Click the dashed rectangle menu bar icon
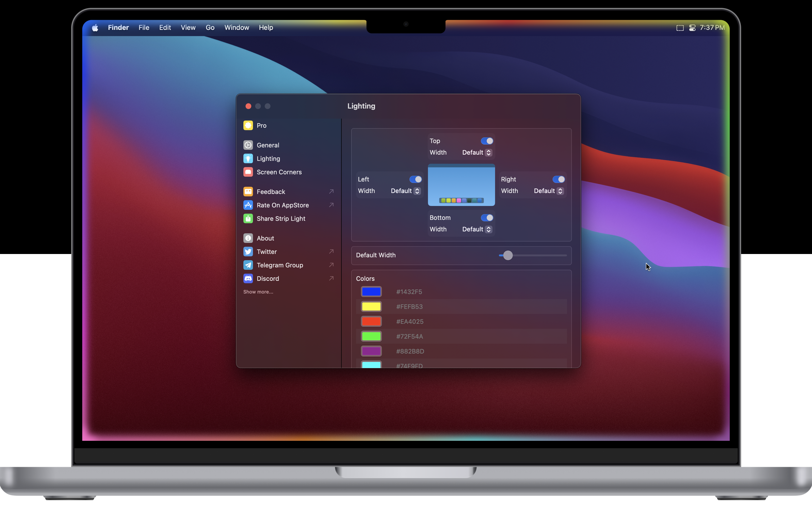 point(680,28)
